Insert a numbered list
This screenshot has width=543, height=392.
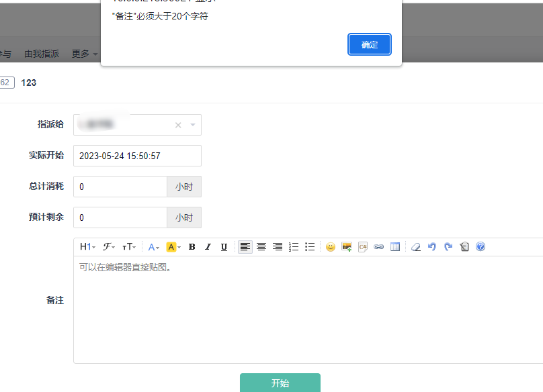[294, 247]
